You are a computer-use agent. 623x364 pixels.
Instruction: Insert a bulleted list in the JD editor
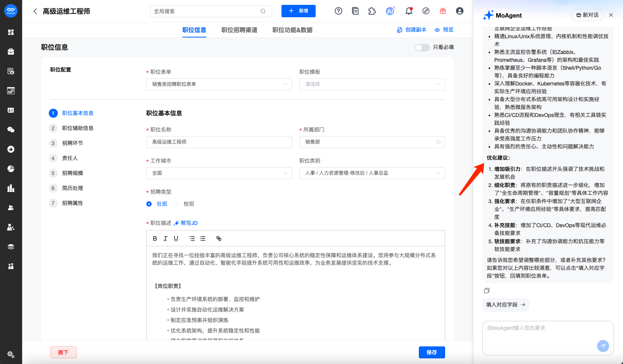pos(203,238)
